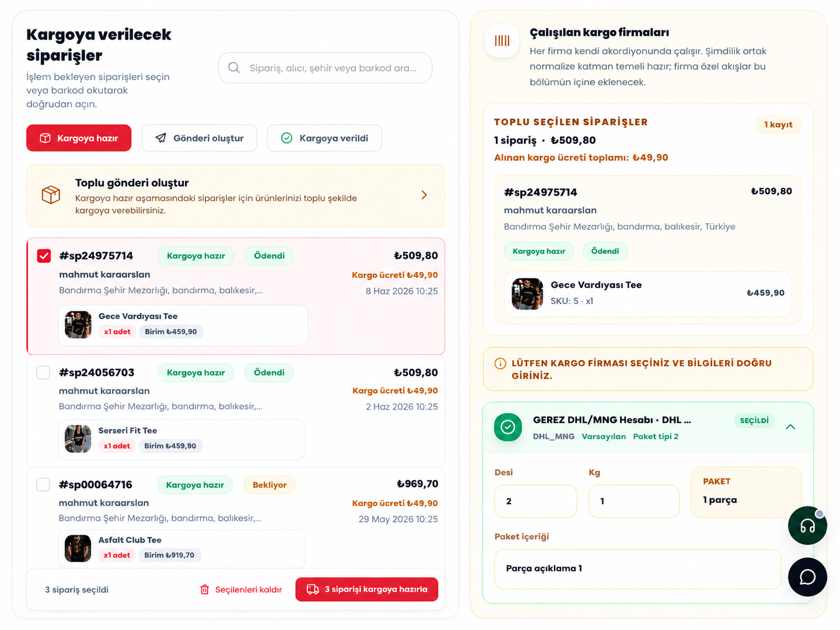The height and width of the screenshot is (630, 840).
Task: Click the ₺459,90 price in the selected orders panel
Action: tap(766, 293)
